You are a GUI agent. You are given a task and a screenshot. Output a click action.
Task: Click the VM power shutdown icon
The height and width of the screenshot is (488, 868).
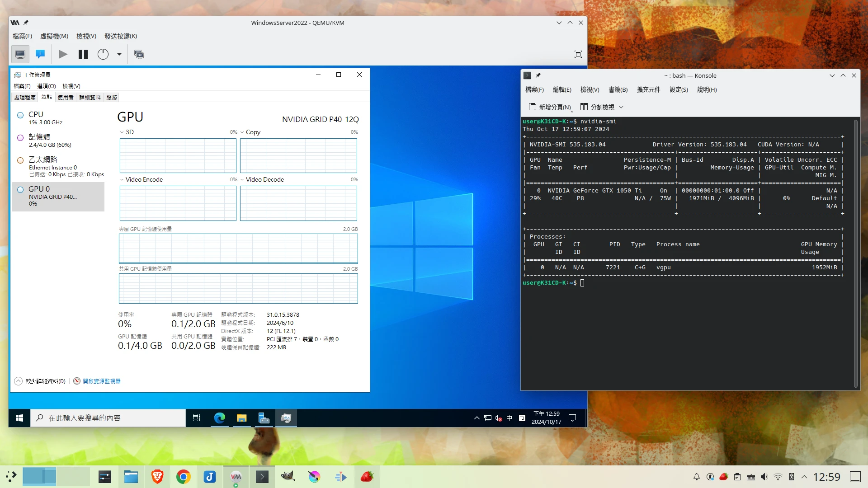click(x=103, y=54)
